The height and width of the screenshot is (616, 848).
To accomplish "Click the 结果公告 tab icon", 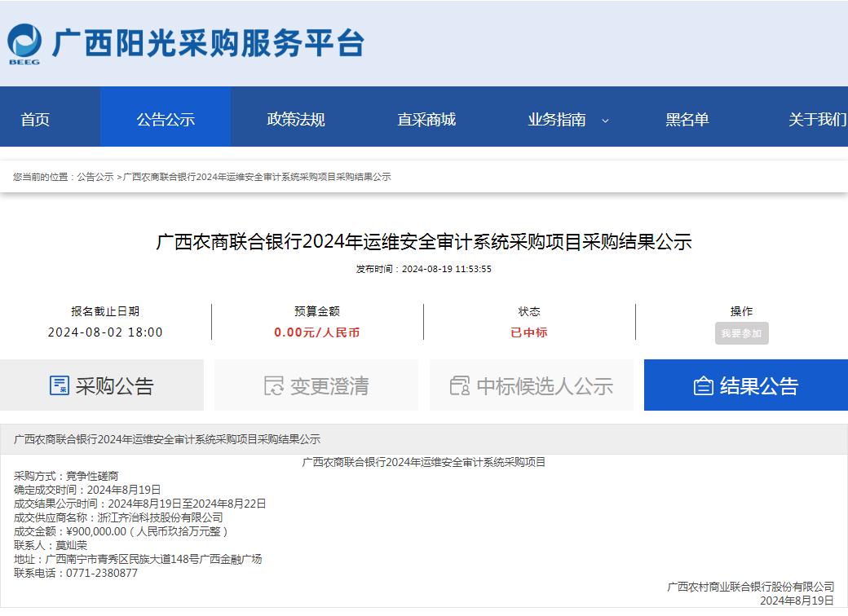I will [703, 385].
